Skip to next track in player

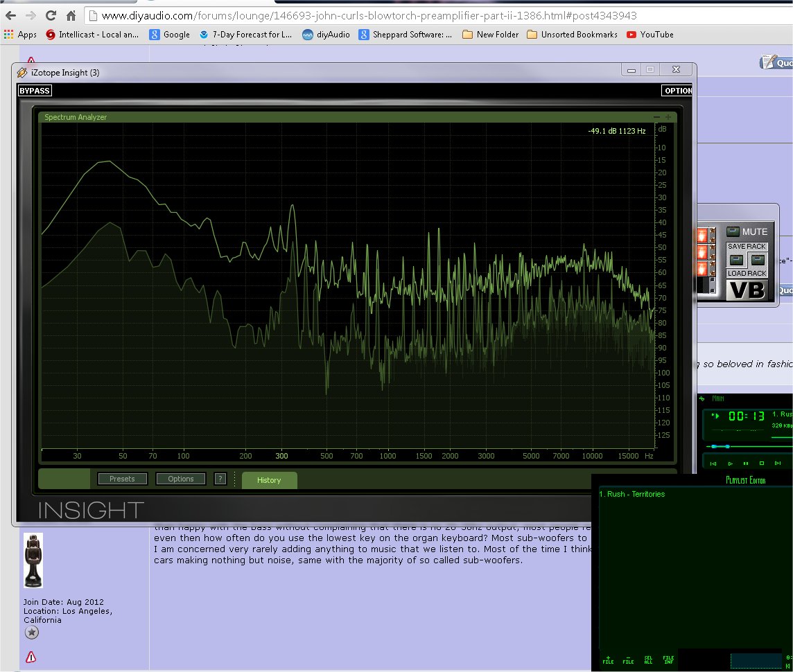778,463
